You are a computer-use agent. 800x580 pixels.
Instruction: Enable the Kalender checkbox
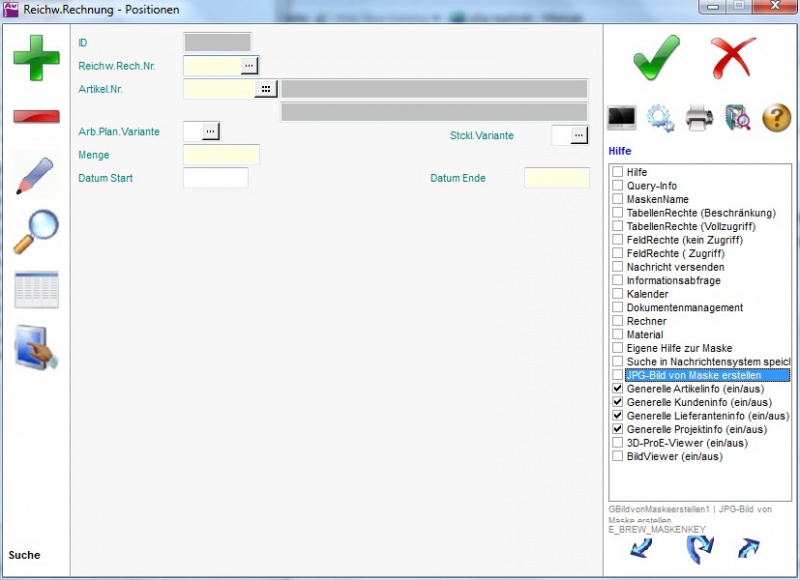[618, 295]
